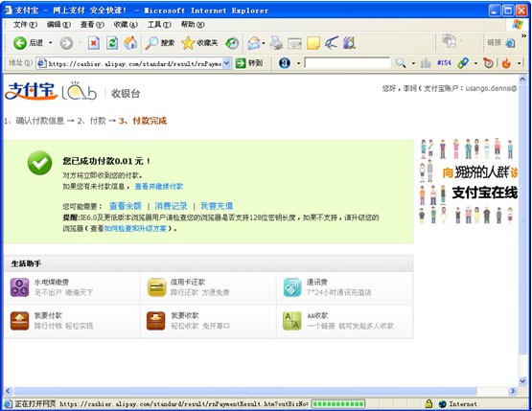Click the security lock status bar icon
The image size is (532, 411).
[428, 403]
